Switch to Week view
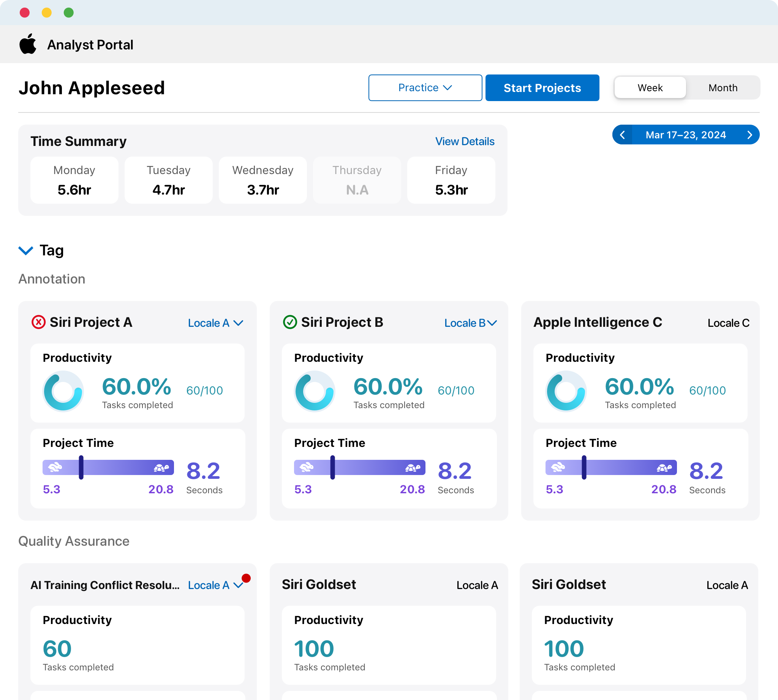Viewport: 778px width, 700px height. pyautogui.click(x=650, y=88)
